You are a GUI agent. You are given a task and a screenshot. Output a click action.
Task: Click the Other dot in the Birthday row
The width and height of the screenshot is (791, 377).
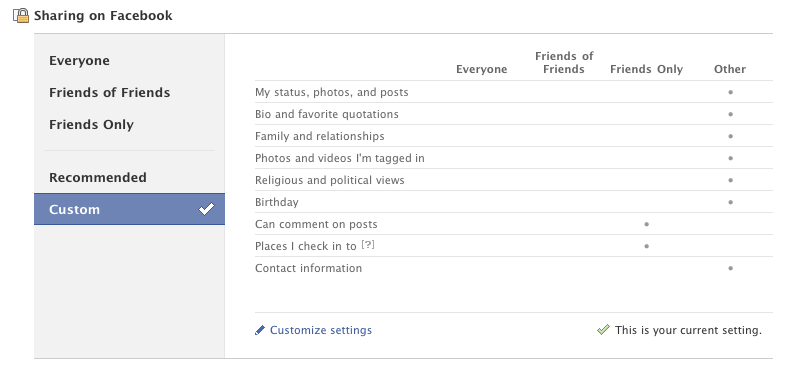pyautogui.click(x=730, y=202)
